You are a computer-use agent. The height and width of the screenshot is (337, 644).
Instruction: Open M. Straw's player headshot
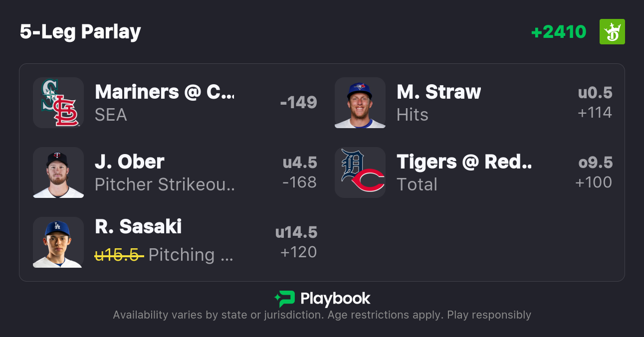(x=360, y=103)
